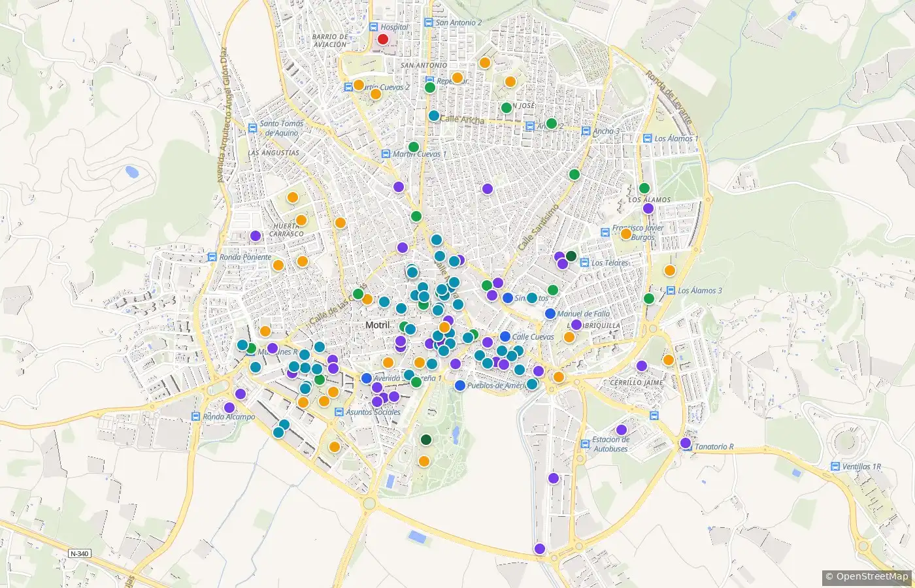Select the Asuntos Sociales bus stop icon

[x=339, y=412]
